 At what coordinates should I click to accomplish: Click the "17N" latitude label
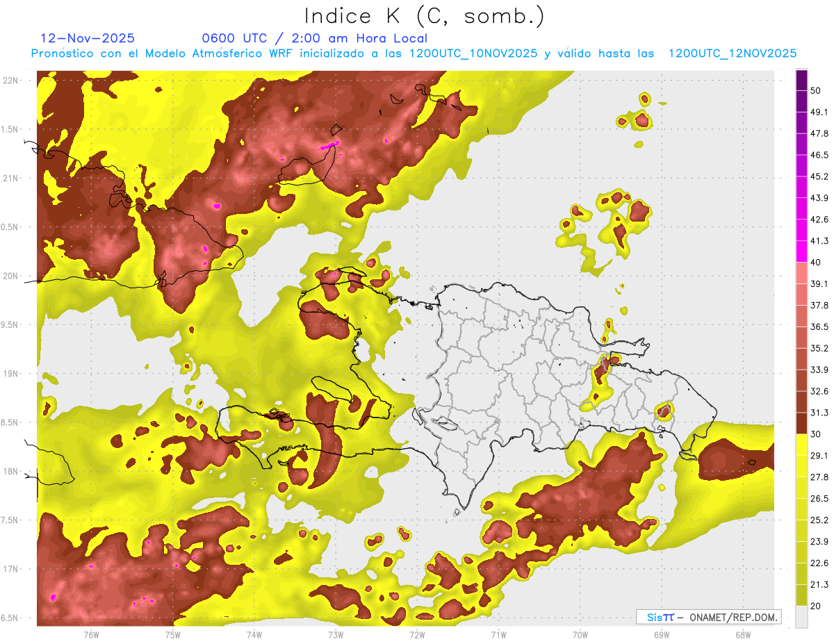point(10,569)
